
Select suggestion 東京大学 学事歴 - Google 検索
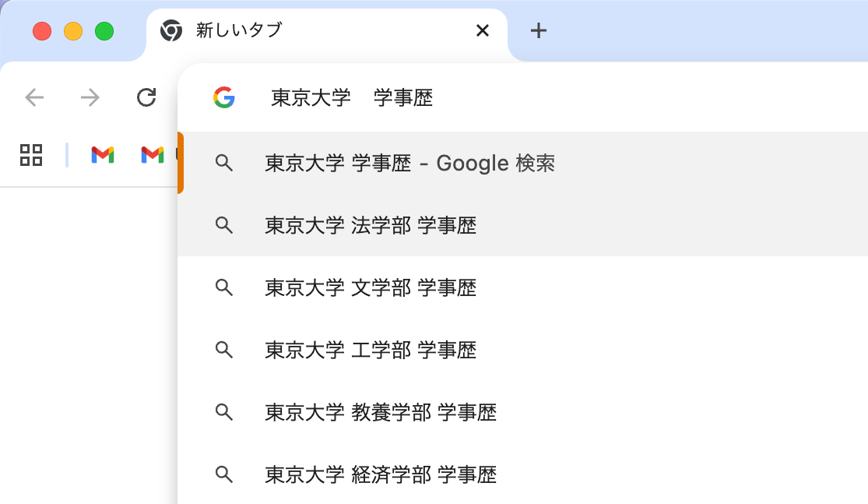pyautogui.click(x=409, y=163)
